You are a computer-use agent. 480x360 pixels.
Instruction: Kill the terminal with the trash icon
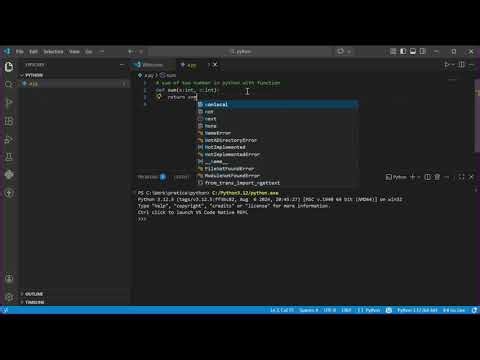(x=437, y=177)
